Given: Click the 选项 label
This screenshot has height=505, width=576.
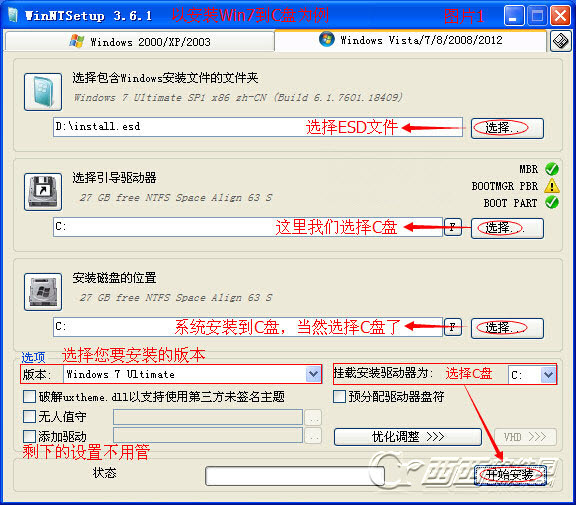Looking at the screenshot, I should tap(33, 357).
